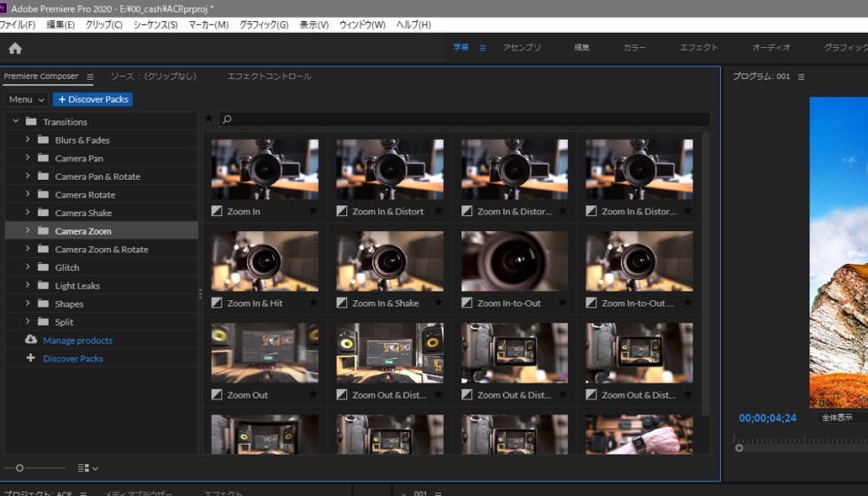This screenshot has height=496, width=868.
Task: Click the cloud icon next to Manage products
Action: coord(31,340)
